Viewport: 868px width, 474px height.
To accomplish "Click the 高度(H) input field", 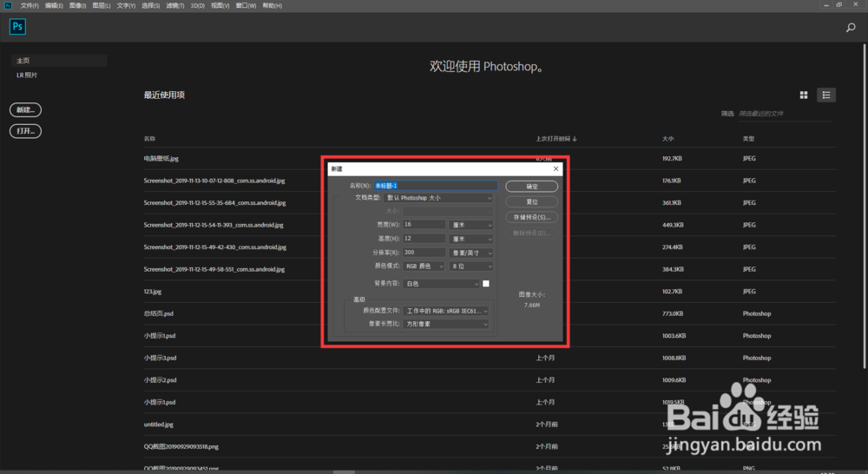I will tap(424, 238).
